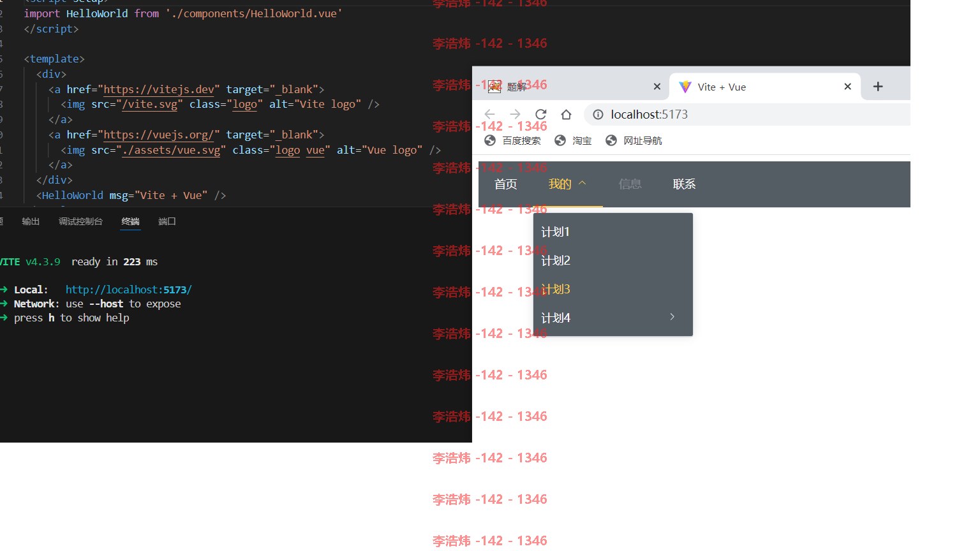Open http://localhost:5173/ link in terminal
Image resolution: width=980 pixels, height=551 pixels.
(x=129, y=290)
